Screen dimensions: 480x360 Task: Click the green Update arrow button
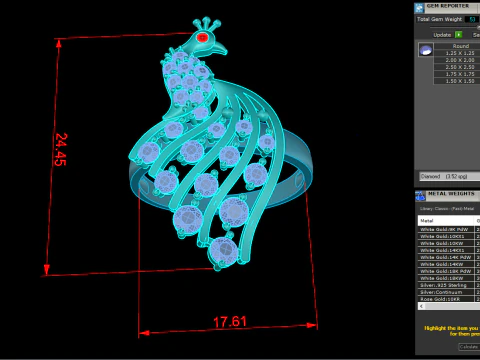pyautogui.click(x=459, y=35)
